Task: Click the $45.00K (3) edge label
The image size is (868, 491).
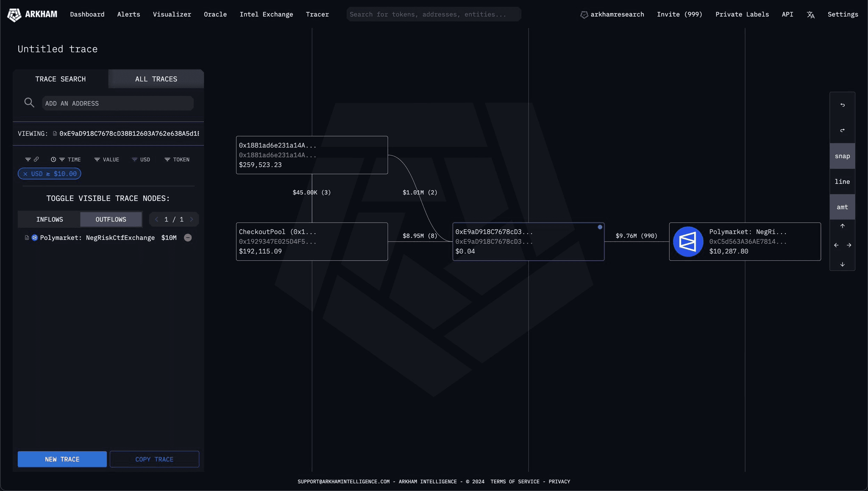Action: (x=312, y=192)
